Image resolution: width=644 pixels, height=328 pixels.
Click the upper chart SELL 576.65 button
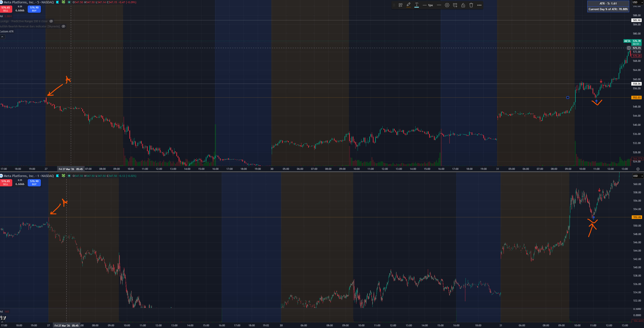(x=6, y=9)
